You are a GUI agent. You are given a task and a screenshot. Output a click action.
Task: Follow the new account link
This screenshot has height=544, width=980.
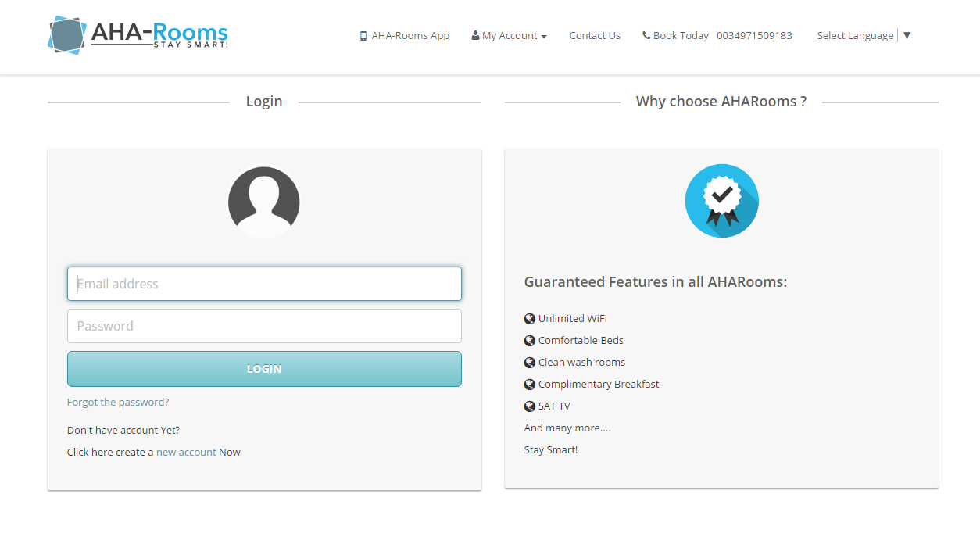(x=186, y=453)
